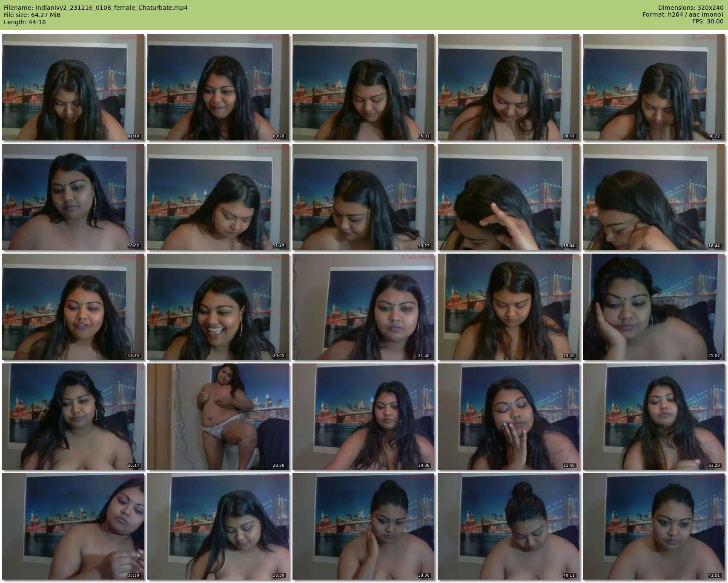Select the frame stamped 36:50
This screenshot has width=728, height=583.
[218, 526]
